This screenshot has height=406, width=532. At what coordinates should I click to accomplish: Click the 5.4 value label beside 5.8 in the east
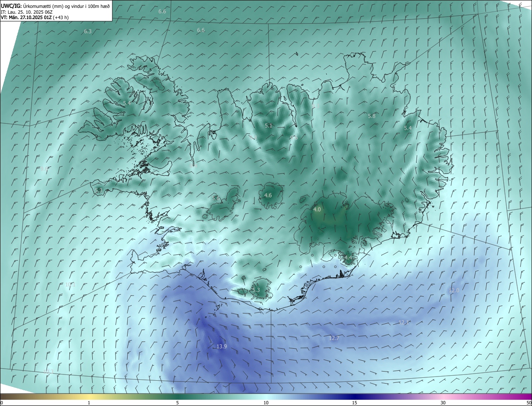point(408,128)
